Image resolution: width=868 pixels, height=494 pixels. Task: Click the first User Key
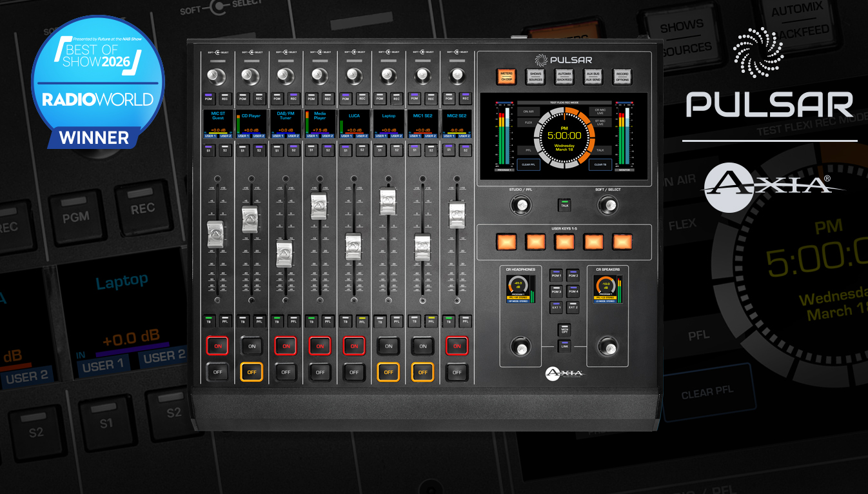(506, 241)
